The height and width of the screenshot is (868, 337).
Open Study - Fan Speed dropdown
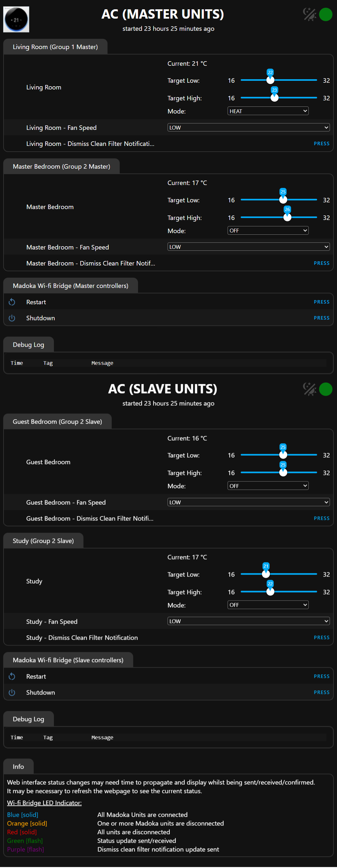pyautogui.click(x=248, y=621)
